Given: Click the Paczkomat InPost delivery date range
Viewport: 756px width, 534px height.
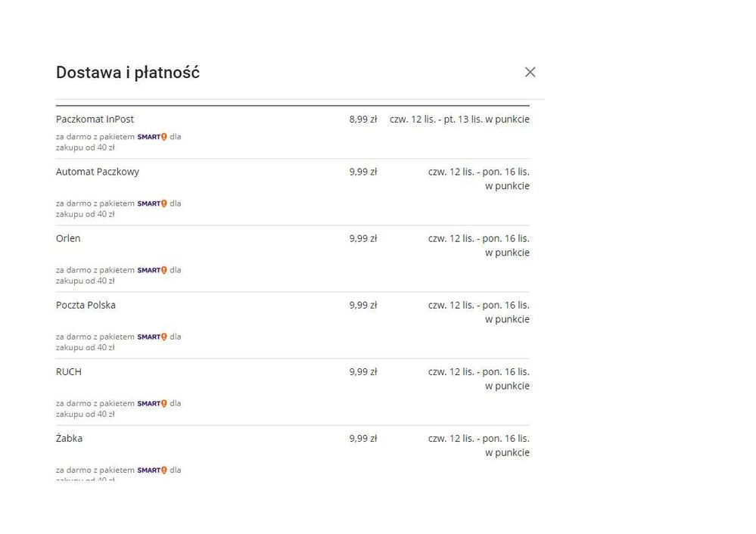Looking at the screenshot, I should click(x=459, y=120).
